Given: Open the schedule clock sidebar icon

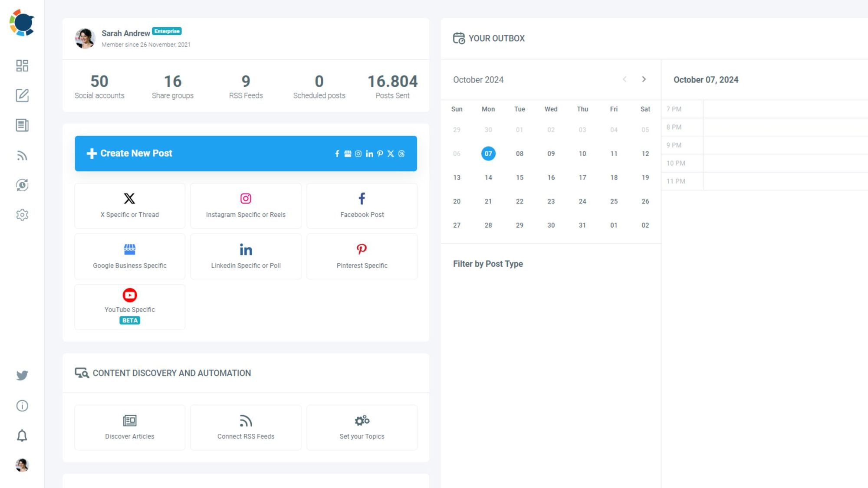Looking at the screenshot, I should (22, 185).
